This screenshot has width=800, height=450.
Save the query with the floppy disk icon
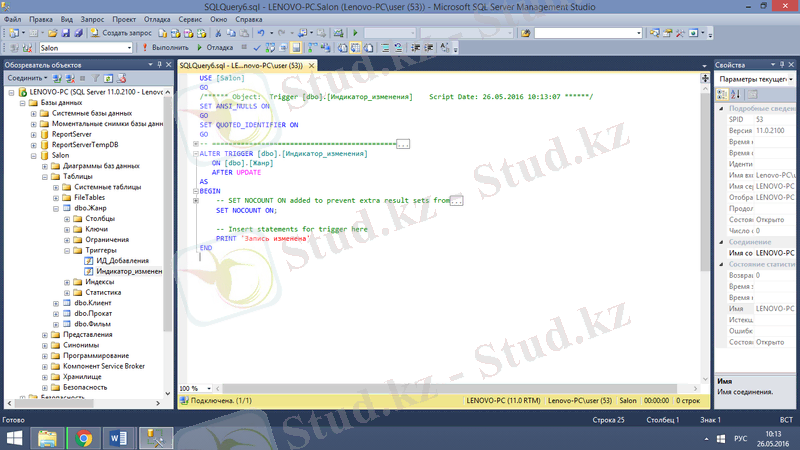tap(65, 33)
